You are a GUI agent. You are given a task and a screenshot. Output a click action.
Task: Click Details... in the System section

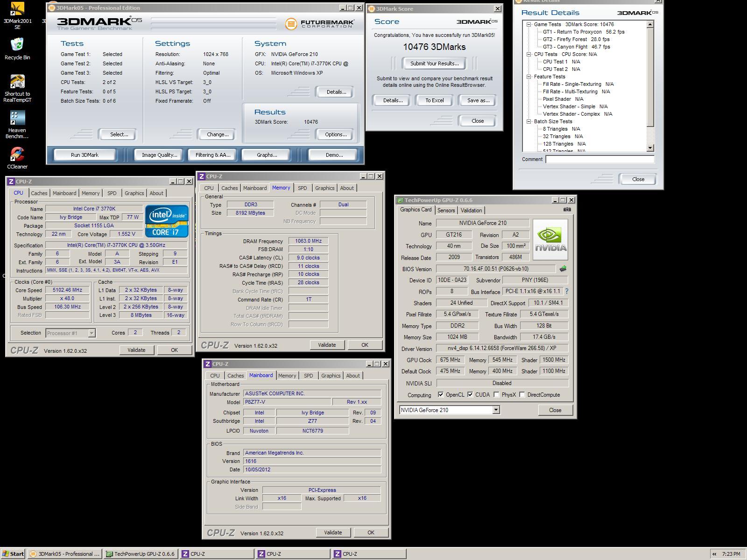click(x=336, y=92)
